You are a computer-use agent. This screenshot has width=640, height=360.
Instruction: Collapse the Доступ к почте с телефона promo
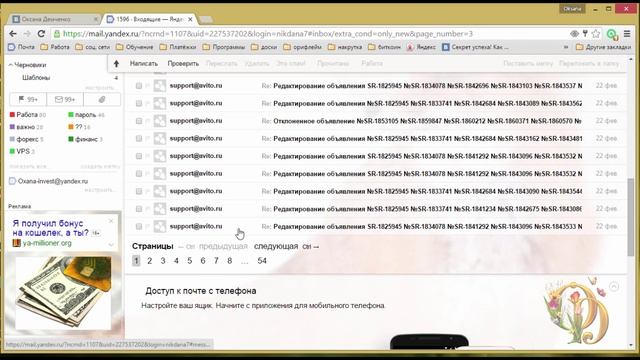click(x=614, y=287)
